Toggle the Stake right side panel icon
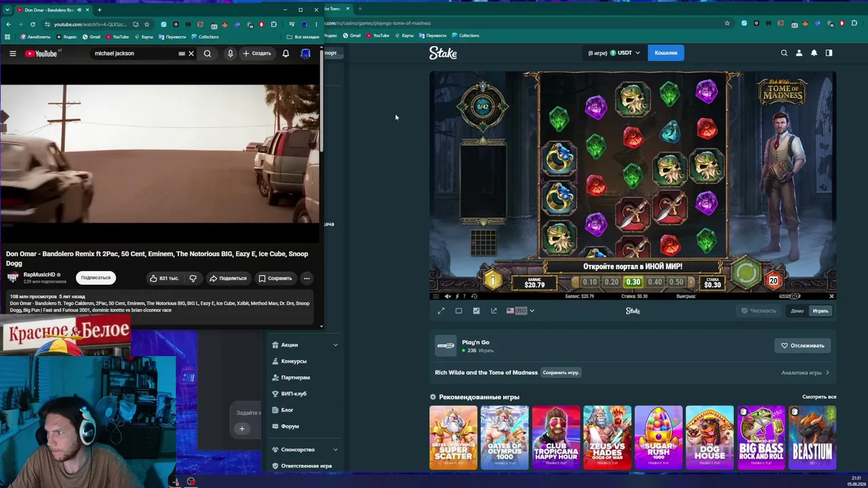This screenshot has width=868, height=488. [x=829, y=53]
